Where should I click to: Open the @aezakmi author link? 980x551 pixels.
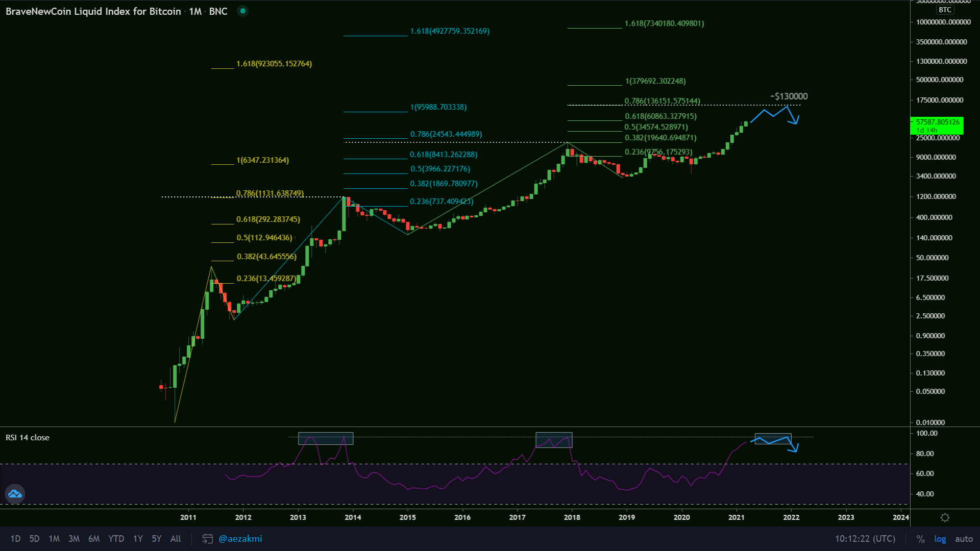[240, 539]
